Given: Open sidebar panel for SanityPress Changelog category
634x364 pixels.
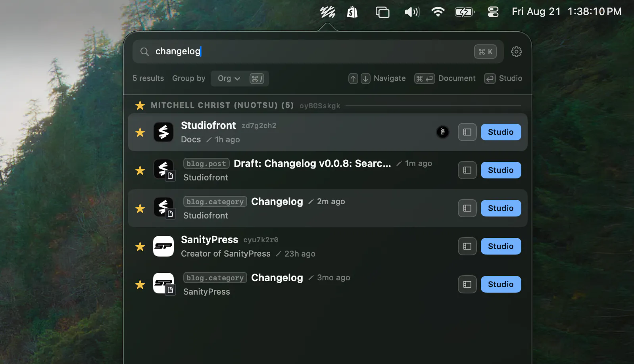Looking at the screenshot, I should pos(467,284).
